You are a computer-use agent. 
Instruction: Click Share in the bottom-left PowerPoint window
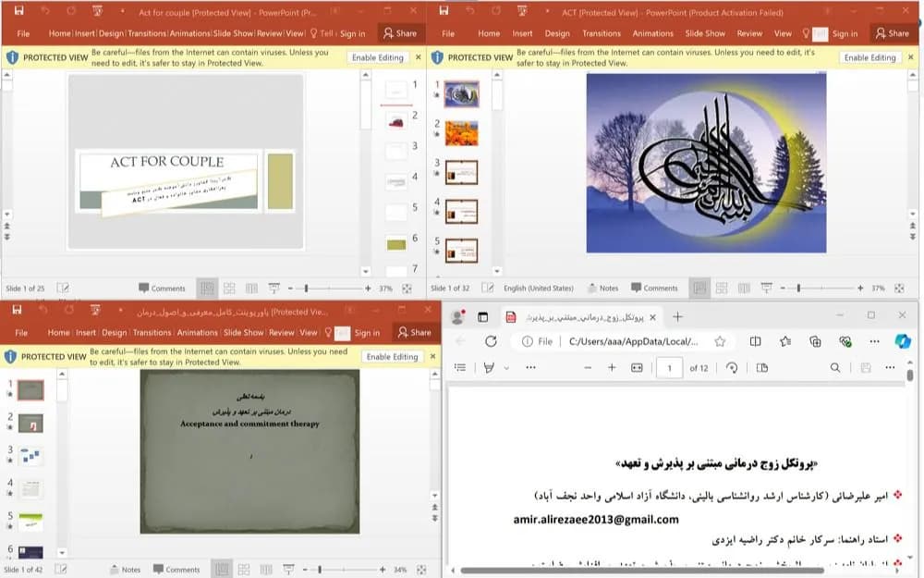pos(415,333)
